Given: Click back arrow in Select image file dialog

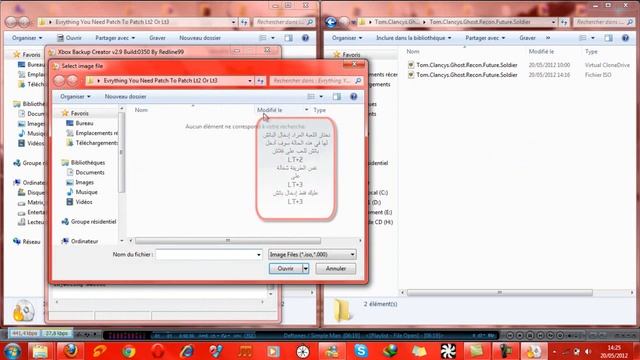Looking at the screenshot, I should (60, 80).
